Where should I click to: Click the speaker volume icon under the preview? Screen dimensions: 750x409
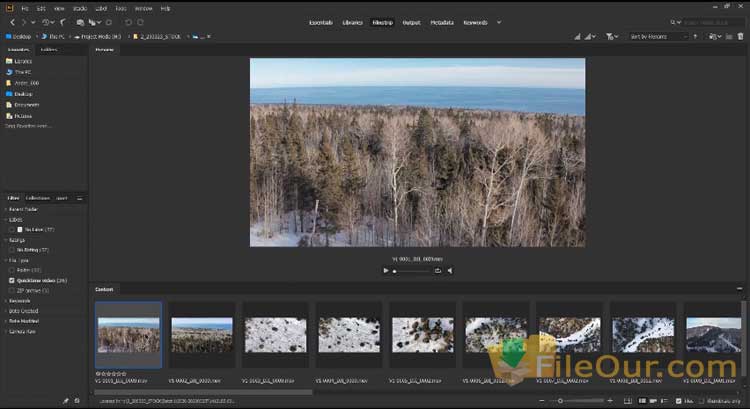[x=449, y=270]
